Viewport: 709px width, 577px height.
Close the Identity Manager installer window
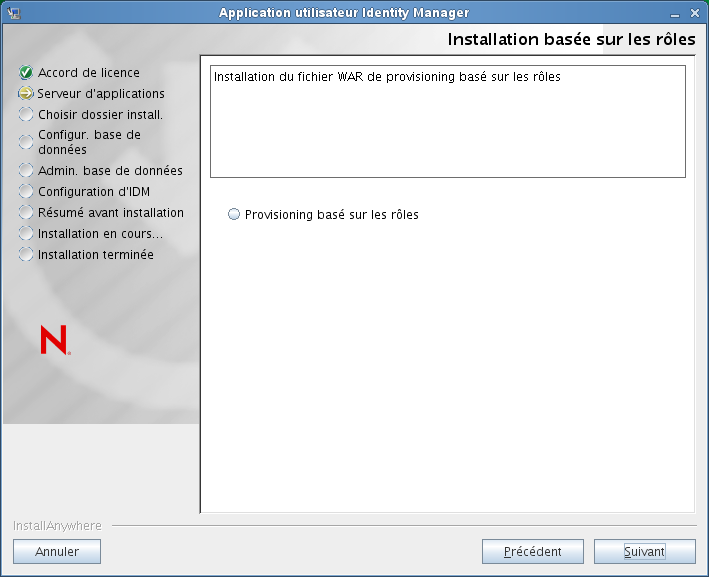coord(695,14)
